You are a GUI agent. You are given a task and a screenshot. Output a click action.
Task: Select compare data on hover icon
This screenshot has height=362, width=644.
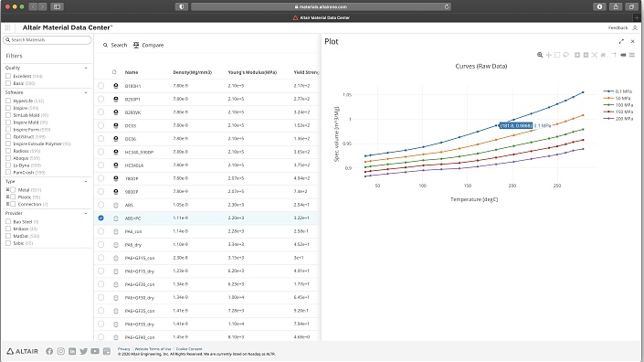click(632, 55)
